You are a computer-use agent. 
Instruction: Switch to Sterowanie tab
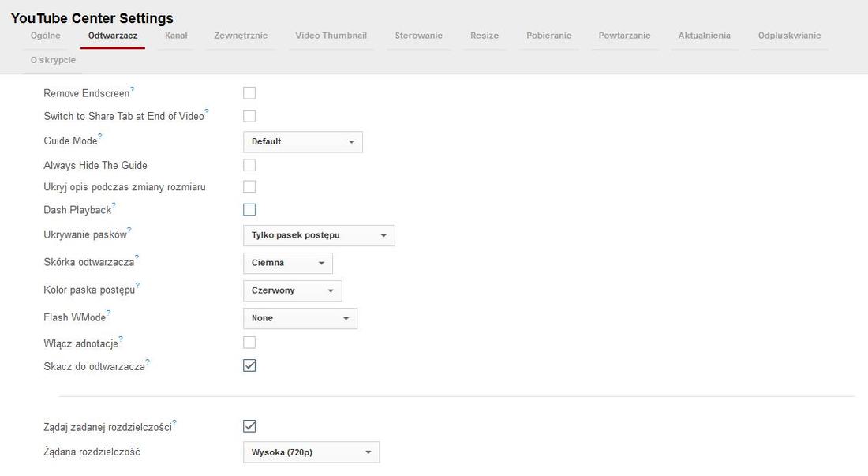coord(418,36)
